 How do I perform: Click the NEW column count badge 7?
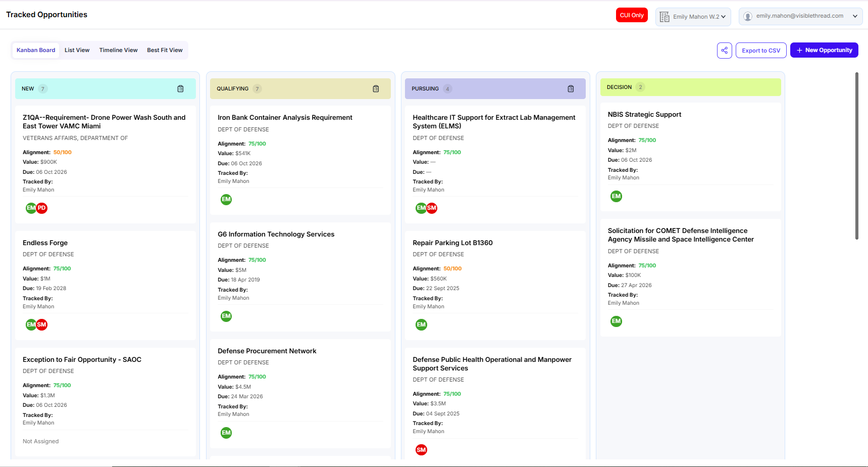[x=43, y=89]
